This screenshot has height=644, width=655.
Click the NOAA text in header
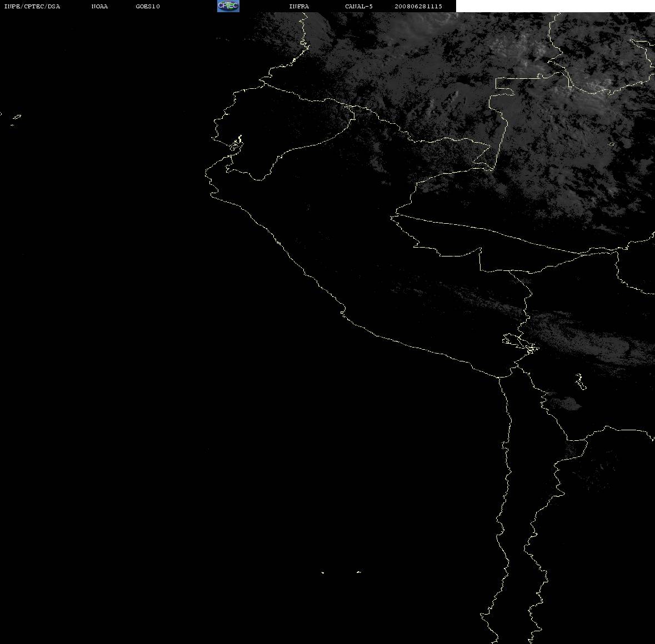(x=99, y=6)
